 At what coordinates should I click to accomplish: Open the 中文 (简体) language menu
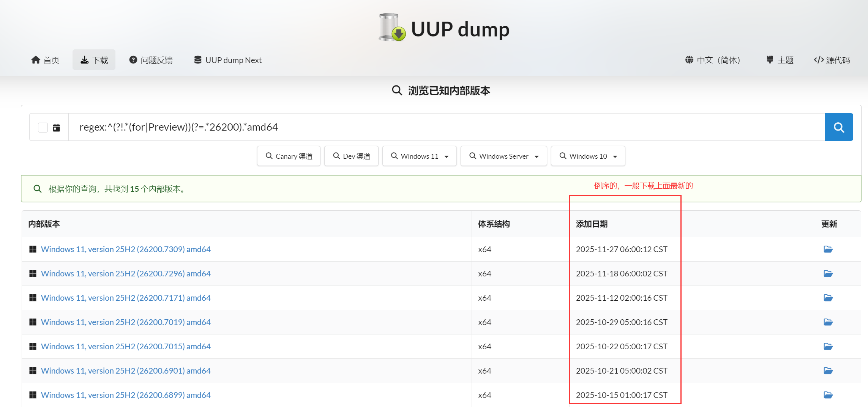coord(713,60)
